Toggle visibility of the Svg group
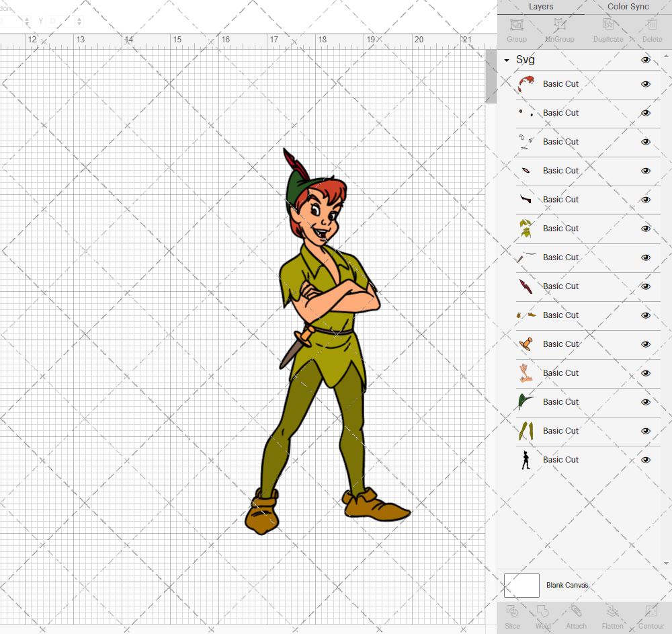Screen dimensions: 672x634 (x=645, y=60)
